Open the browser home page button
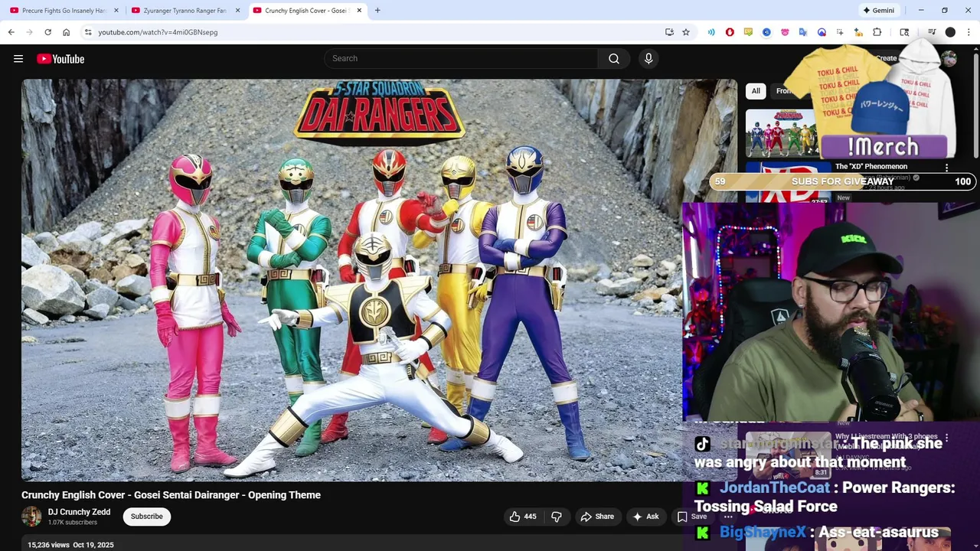This screenshot has height=551, width=980. pyautogui.click(x=66, y=32)
